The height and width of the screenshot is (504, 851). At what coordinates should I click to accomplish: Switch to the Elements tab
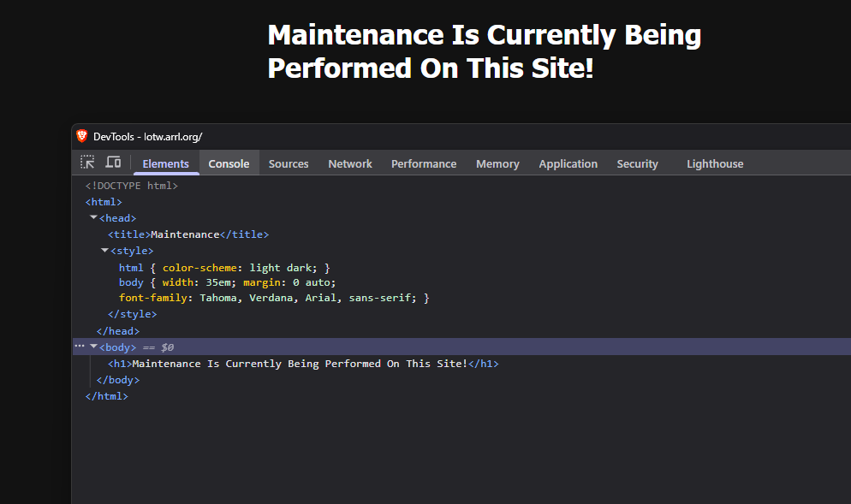[x=165, y=163]
